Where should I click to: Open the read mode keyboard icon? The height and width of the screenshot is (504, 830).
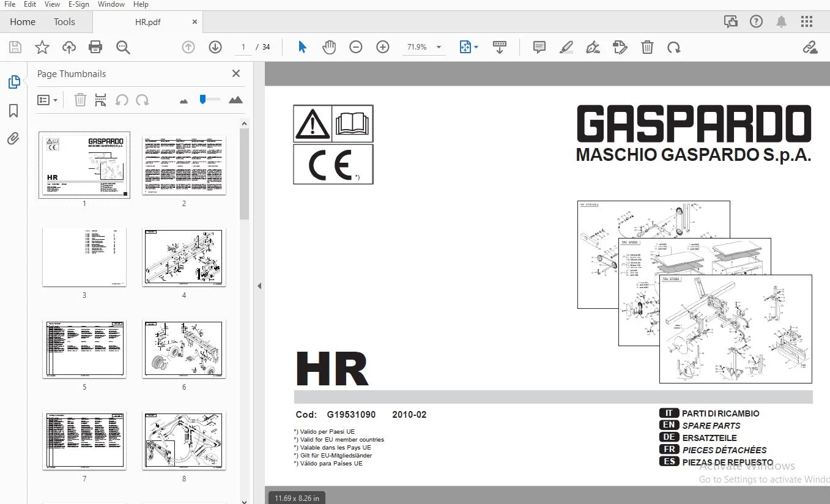pos(500,47)
